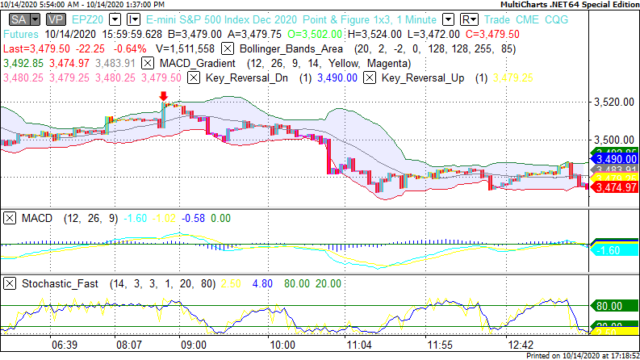Click the 11:04 time axis label
Image resolution: width=640 pixels, height=360 pixels.
(359, 345)
